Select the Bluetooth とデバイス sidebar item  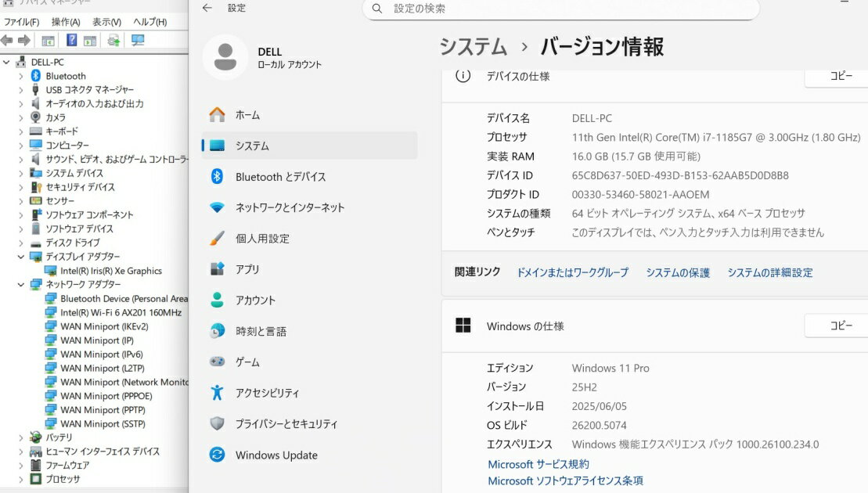(280, 177)
